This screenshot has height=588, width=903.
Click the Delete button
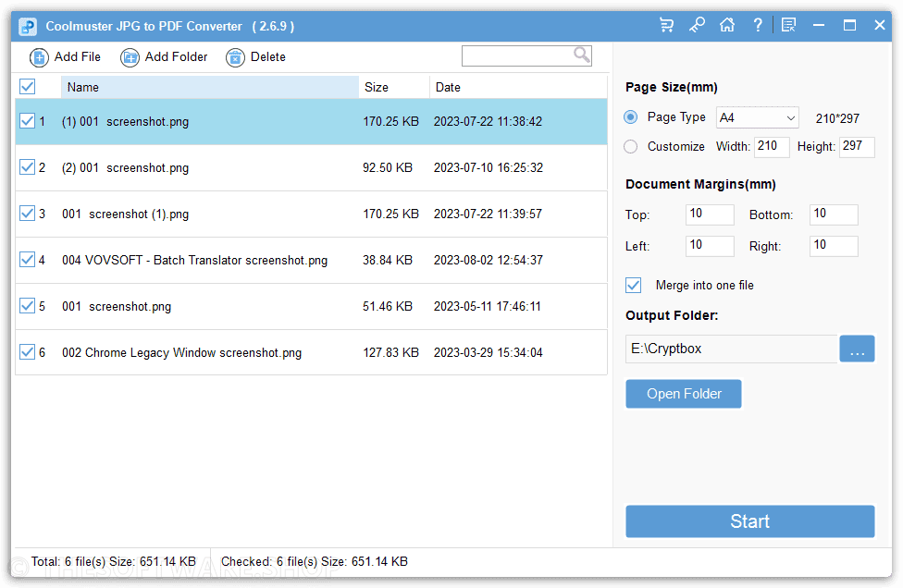[256, 57]
